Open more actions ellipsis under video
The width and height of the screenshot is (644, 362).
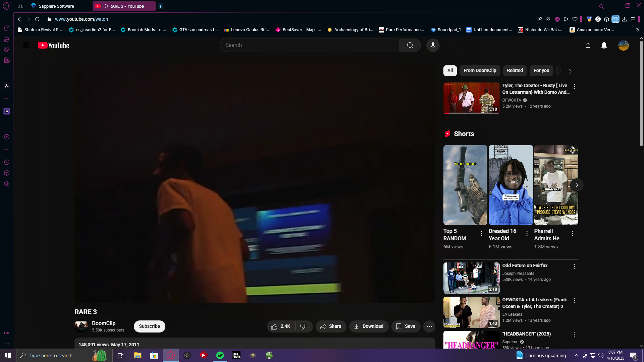(429, 326)
